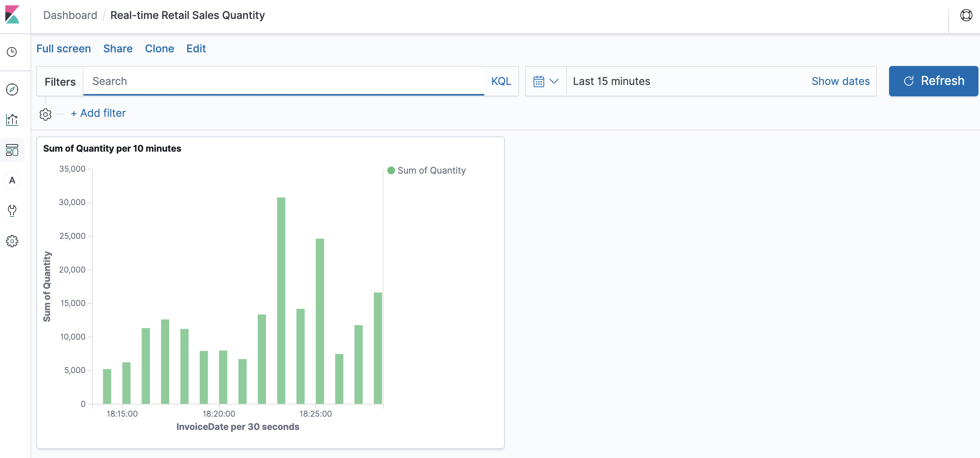Open Discover via the compass icon
Viewport: 980px width, 458px height.
pos(12,89)
